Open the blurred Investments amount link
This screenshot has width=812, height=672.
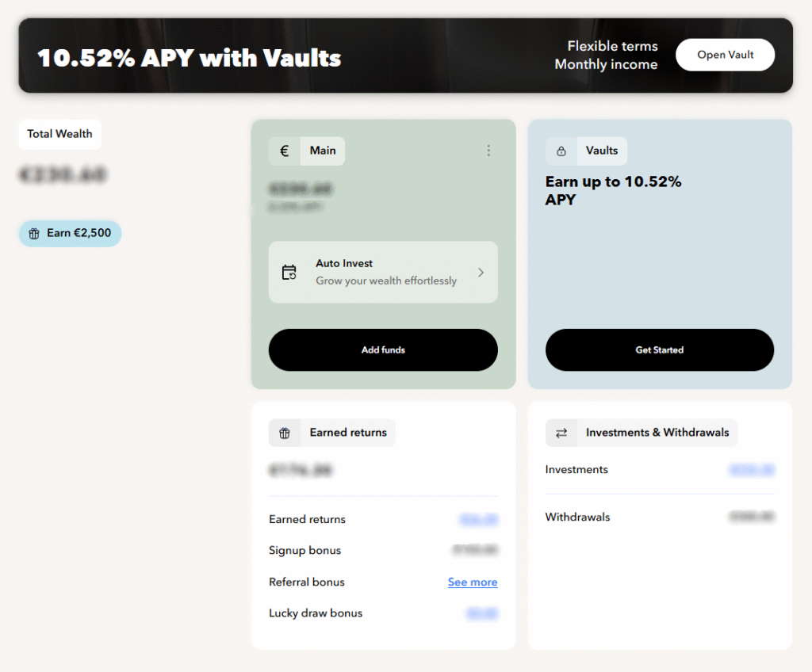751,470
